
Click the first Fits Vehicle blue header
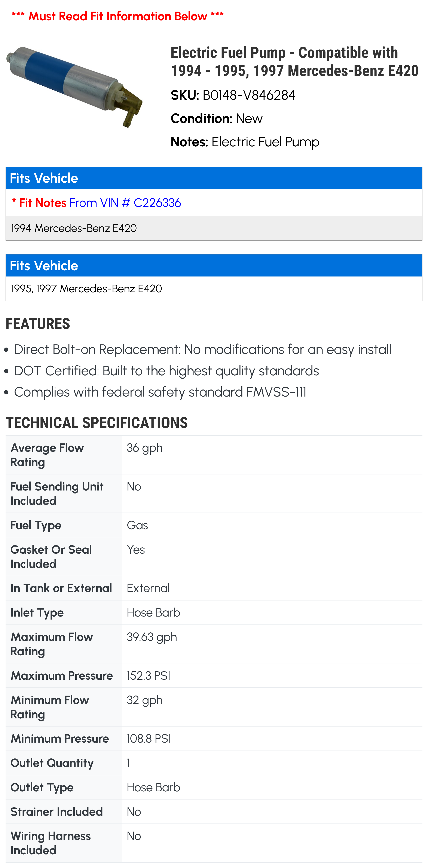point(214,178)
